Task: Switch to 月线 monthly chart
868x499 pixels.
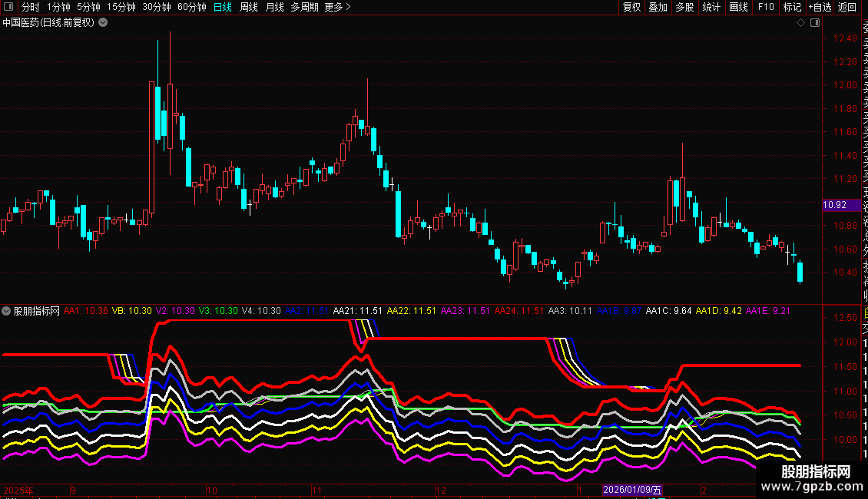Action: coord(274,7)
